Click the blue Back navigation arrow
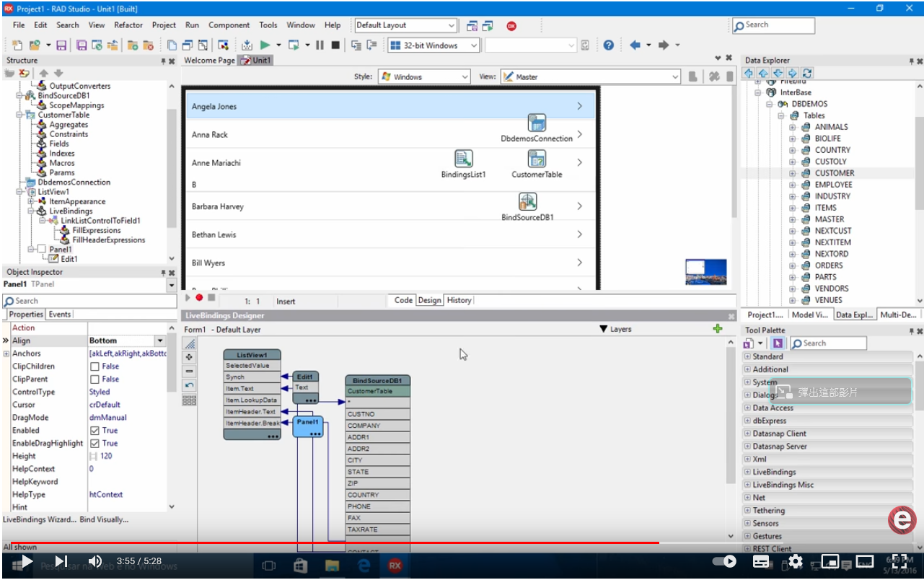 pyautogui.click(x=635, y=45)
